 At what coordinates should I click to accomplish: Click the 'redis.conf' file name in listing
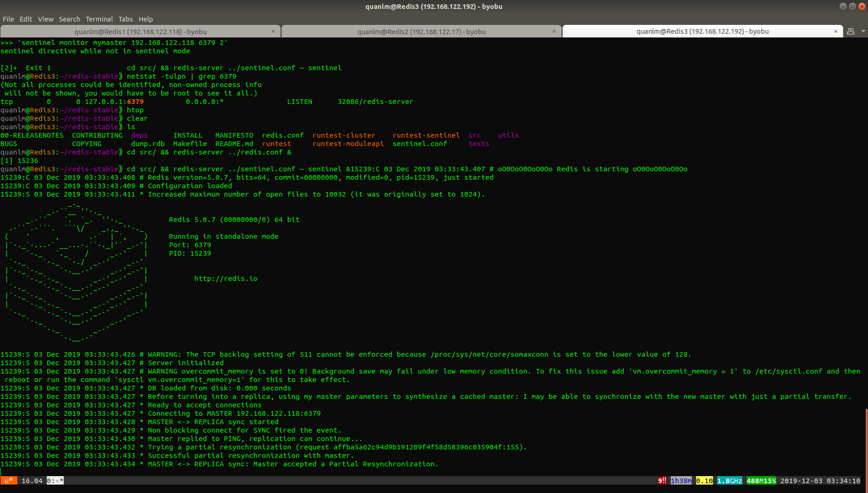283,135
